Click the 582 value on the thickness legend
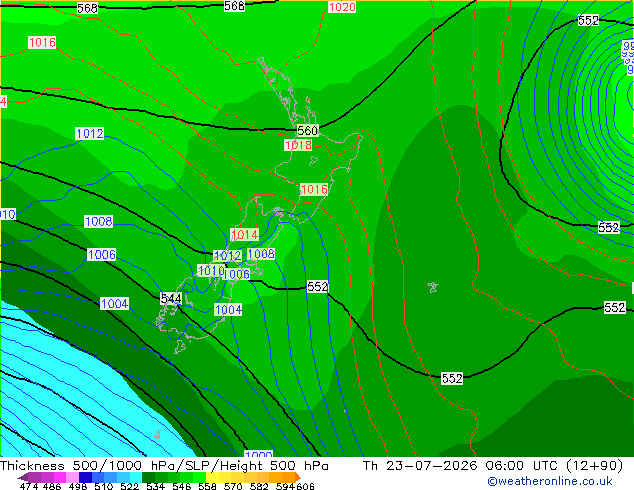Viewport: 634px width, 490px height. (259, 486)
